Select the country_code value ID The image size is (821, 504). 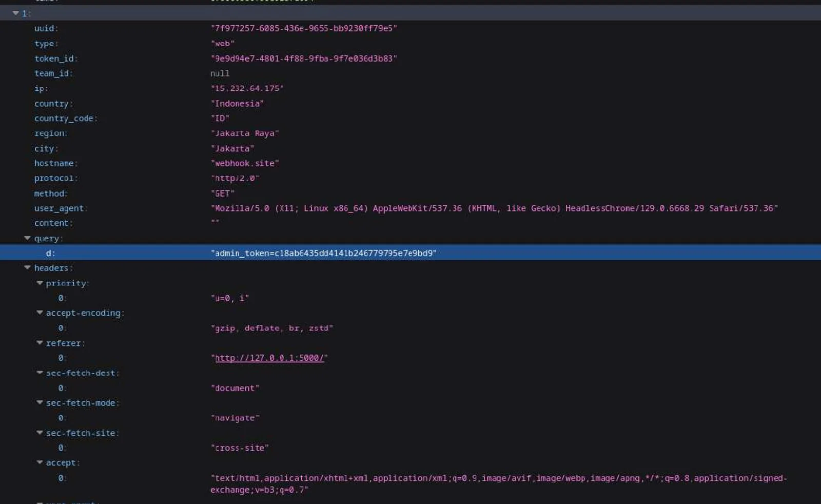[x=220, y=118]
